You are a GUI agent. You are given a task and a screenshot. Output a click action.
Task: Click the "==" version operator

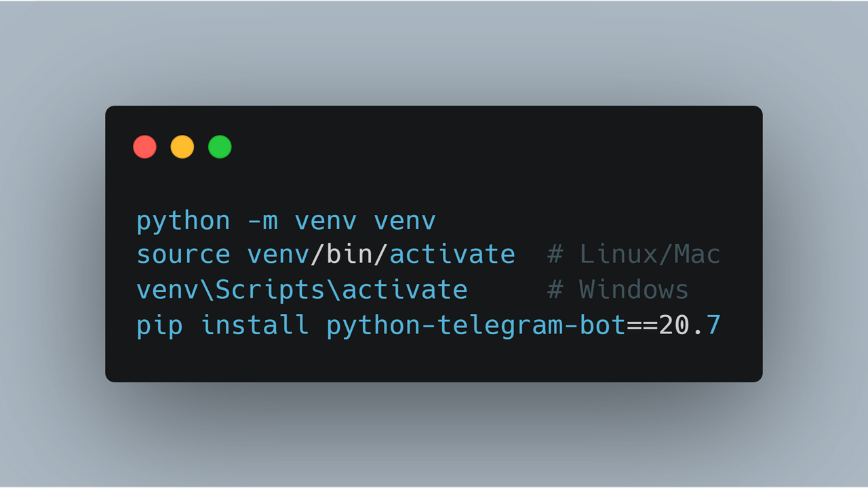pos(642,325)
